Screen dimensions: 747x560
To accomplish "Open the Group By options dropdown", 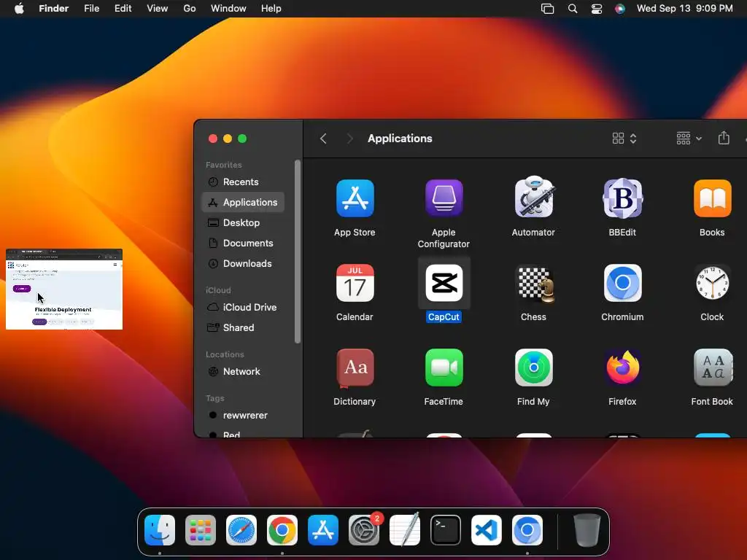I will 689,139.
